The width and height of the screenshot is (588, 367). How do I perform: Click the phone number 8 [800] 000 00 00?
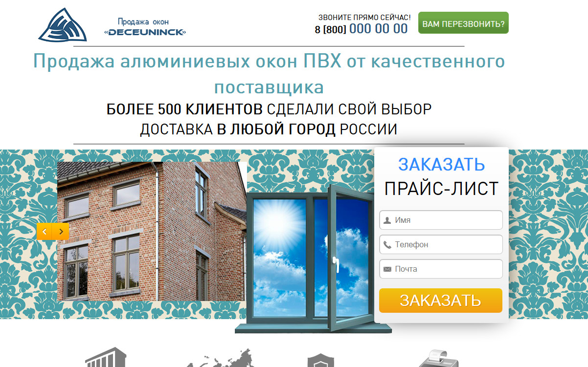pyautogui.click(x=361, y=29)
